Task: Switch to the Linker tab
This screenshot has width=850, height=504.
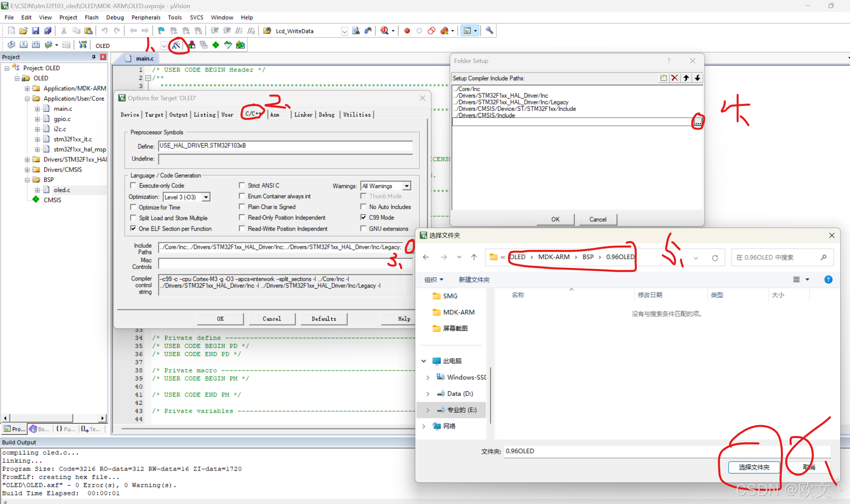Action: (303, 115)
